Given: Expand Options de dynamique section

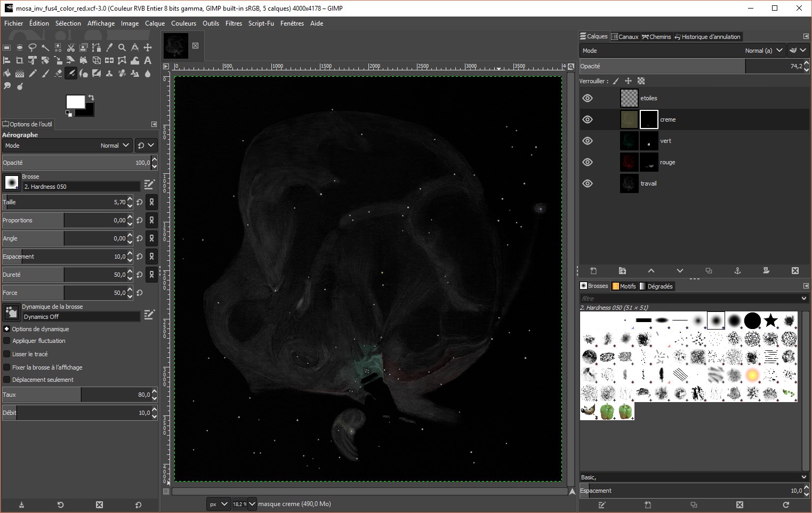Looking at the screenshot, I should click(7, 329).
